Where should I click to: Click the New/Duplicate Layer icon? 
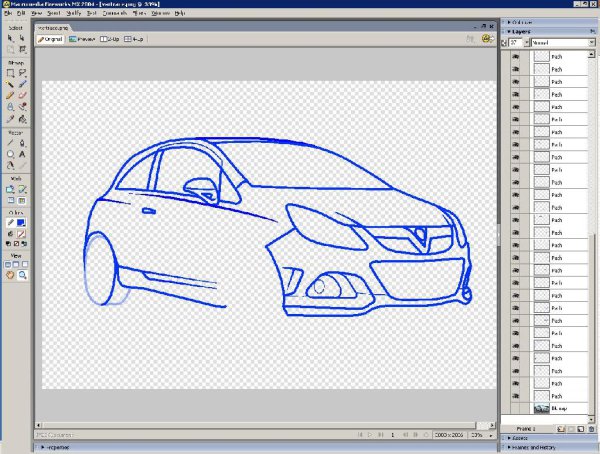[x=563, y=428]
